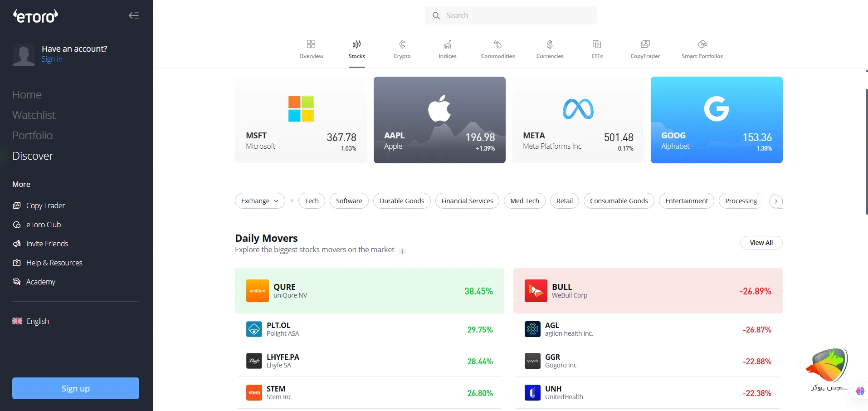Open the Smart Portfolios icon
The image size is (868, 411).
click(x=701, y=44)
